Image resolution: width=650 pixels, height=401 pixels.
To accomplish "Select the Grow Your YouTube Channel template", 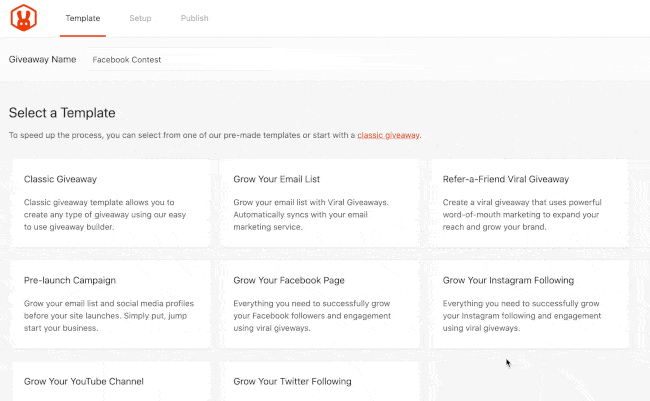I will click(x=111, y=382).
